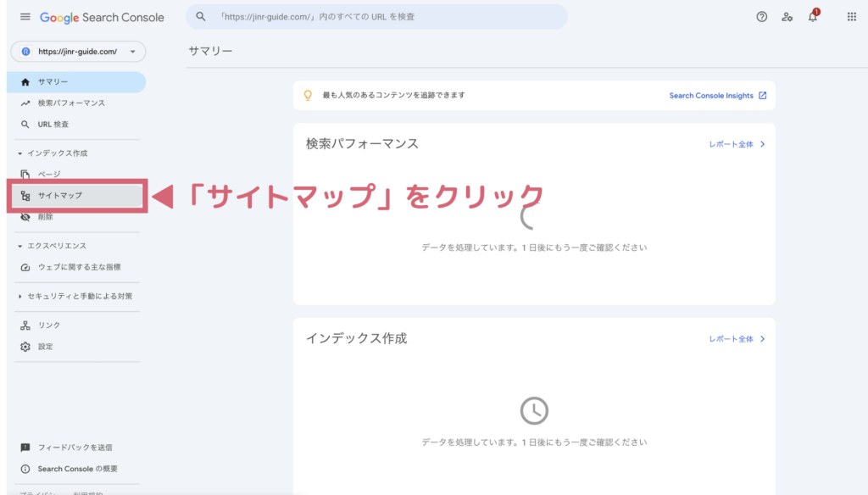Click the crossed-eye icon beside 削除

point(25,217)
